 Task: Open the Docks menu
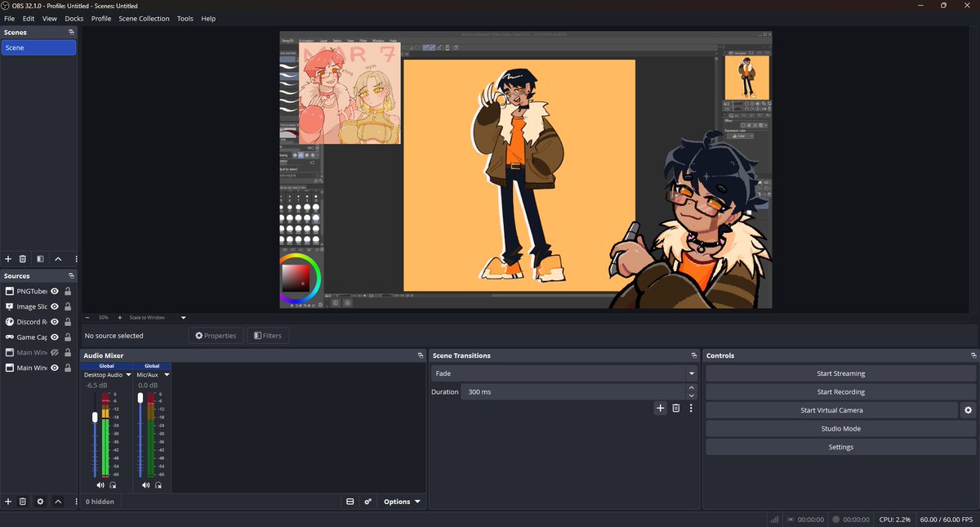tap(74, 18)
